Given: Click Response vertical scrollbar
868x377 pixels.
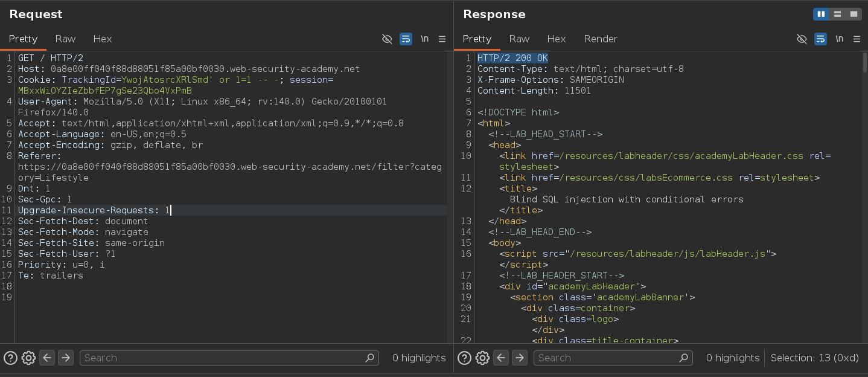Looking at the screenshot, I should click(864, 63).
